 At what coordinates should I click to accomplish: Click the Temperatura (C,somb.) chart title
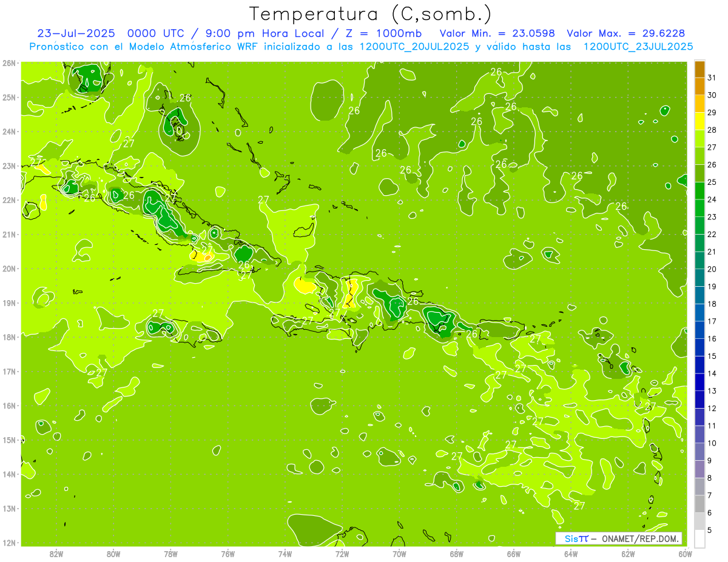pyautogui.click(x=370, y=14)
